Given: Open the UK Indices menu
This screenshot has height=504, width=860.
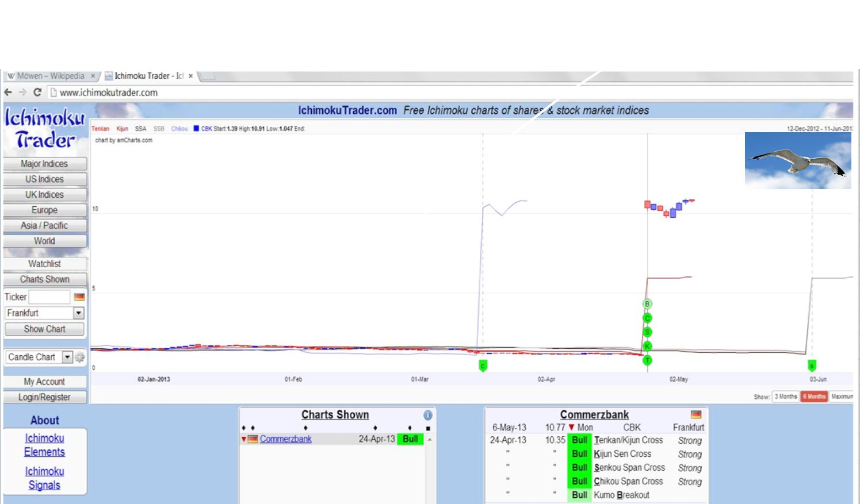Looking at the screenshot, I should tap(45, 195).
